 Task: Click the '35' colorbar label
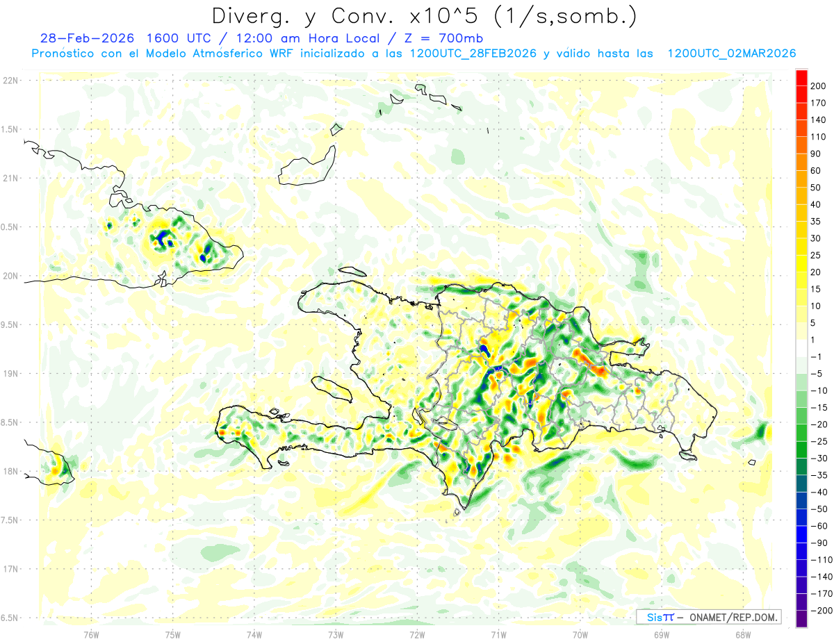tap(816, 222)
